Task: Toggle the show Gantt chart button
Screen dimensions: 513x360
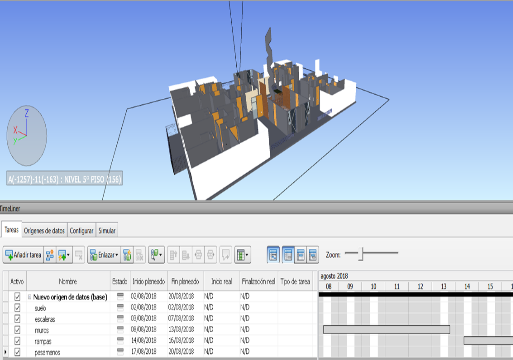Action: coord(273,255)
